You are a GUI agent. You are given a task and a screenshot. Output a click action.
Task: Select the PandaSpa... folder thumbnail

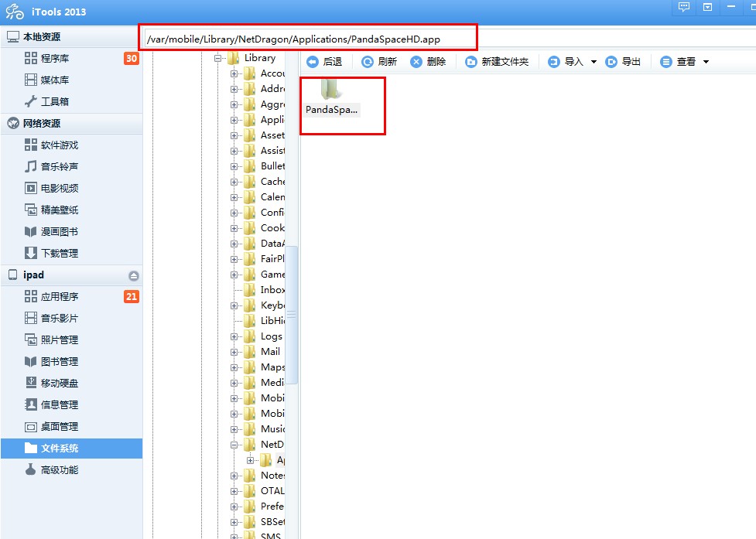331,98
